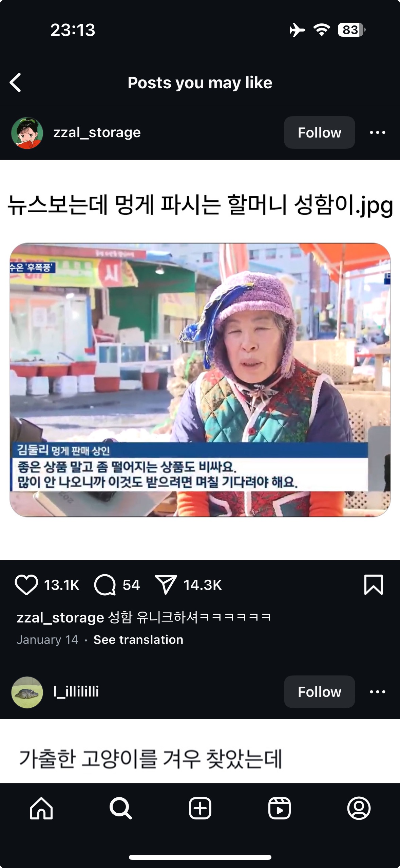Follow the zzal_storage account
The height and width of the screenshot is (868, 400).
tap(319, 132)
